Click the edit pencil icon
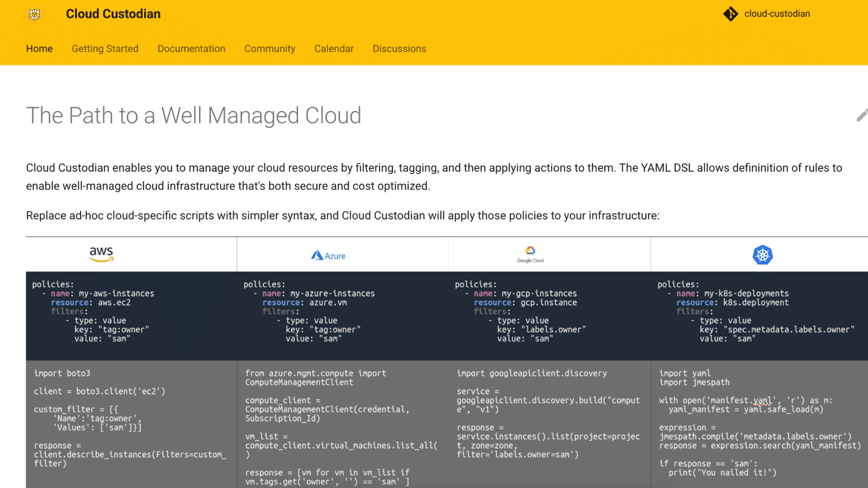This screenshot has width=868, height=488. [x=862, y=116]
